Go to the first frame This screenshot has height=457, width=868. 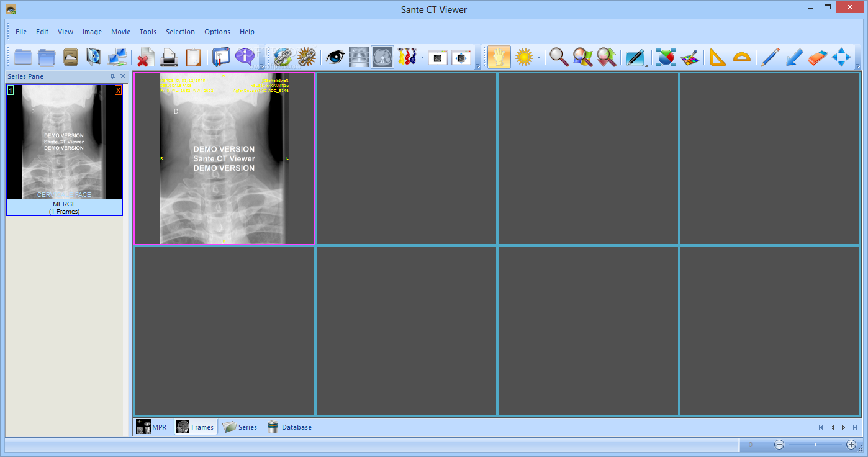pos(821,427)
